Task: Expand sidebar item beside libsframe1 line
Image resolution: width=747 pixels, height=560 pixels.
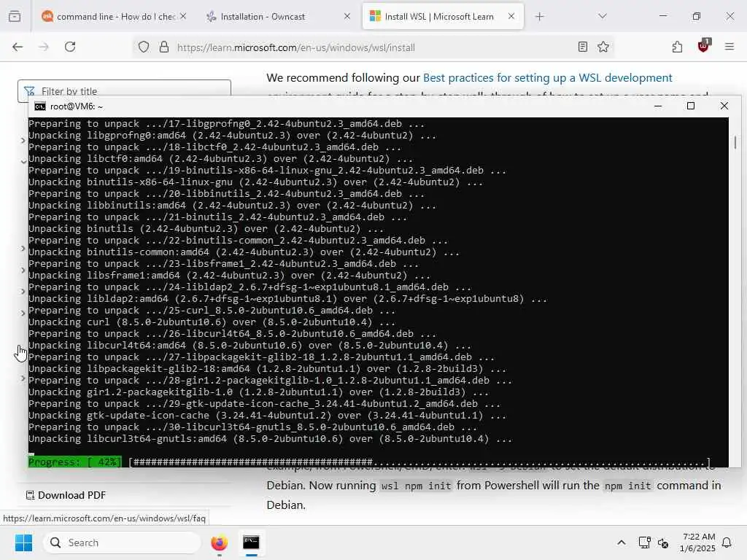Action: tap(23, 270)
